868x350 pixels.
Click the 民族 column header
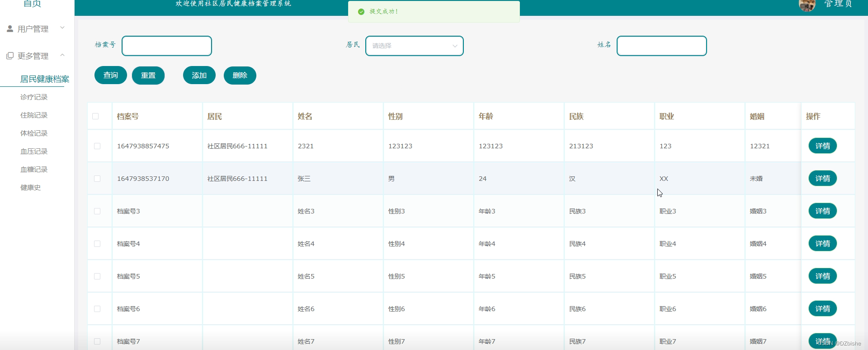pos(576,117)
